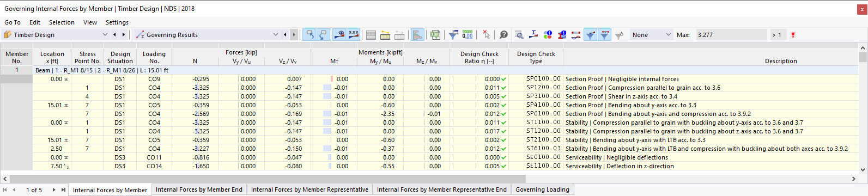Open the help question mark icon

tap(503, 35)
